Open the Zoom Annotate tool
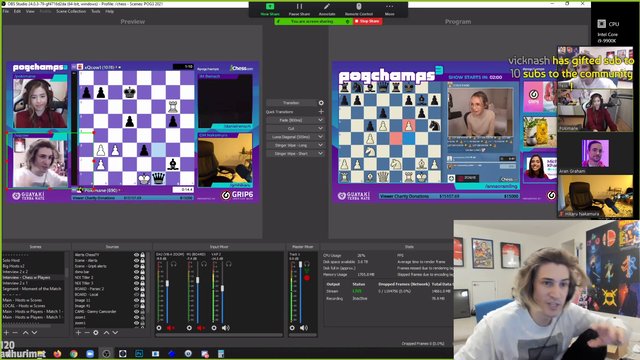 (x=327, y=9)
